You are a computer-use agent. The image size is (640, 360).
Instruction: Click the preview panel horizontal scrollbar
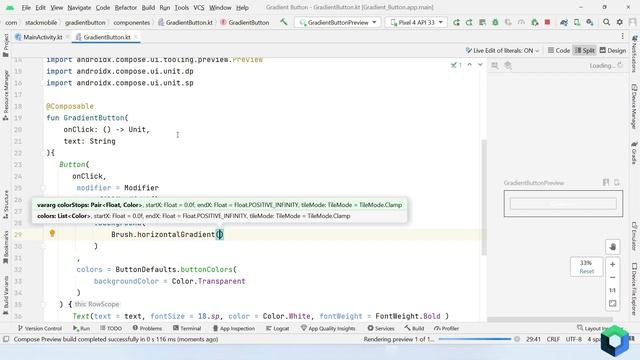(550, 319)
